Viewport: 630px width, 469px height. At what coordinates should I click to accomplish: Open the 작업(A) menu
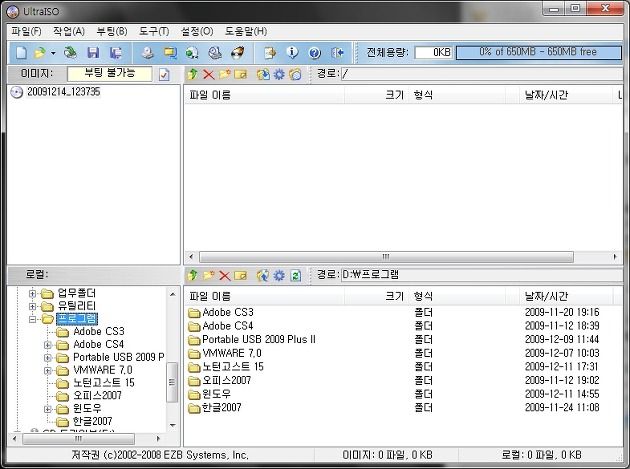click(x=69, y=31)
